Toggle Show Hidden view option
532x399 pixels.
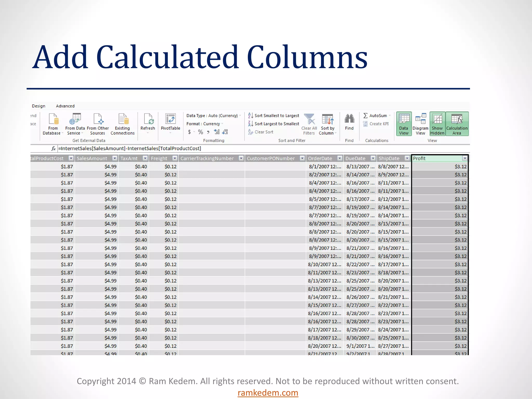[437, 124]
